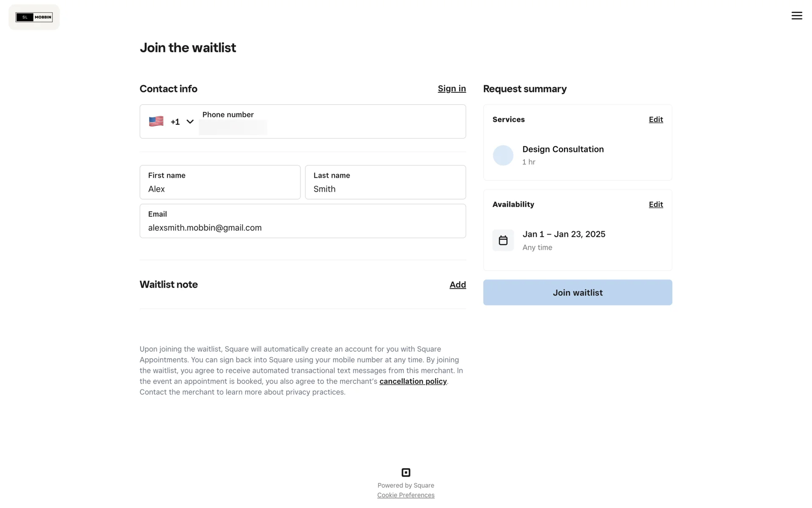This screenshot has width=812, height=508.
Task: Expand the country code chevron
Action: pyautogui.click(x=190, y=122)
